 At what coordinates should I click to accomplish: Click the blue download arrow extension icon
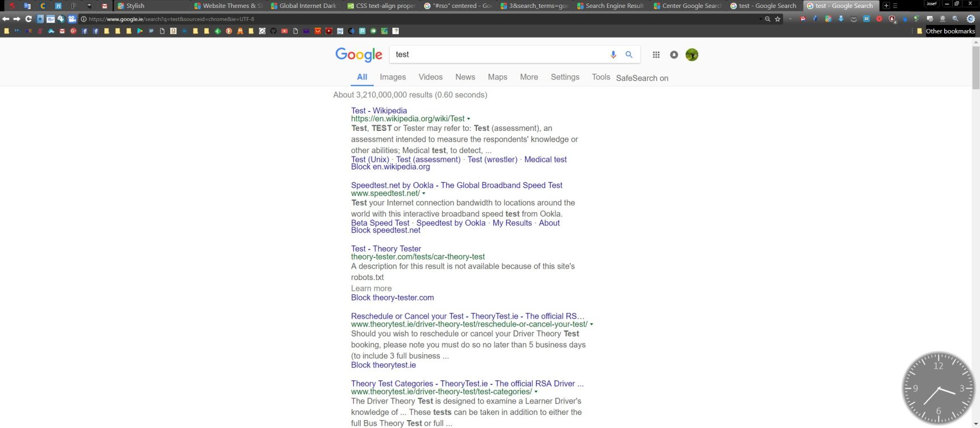(x=841, y=19)
